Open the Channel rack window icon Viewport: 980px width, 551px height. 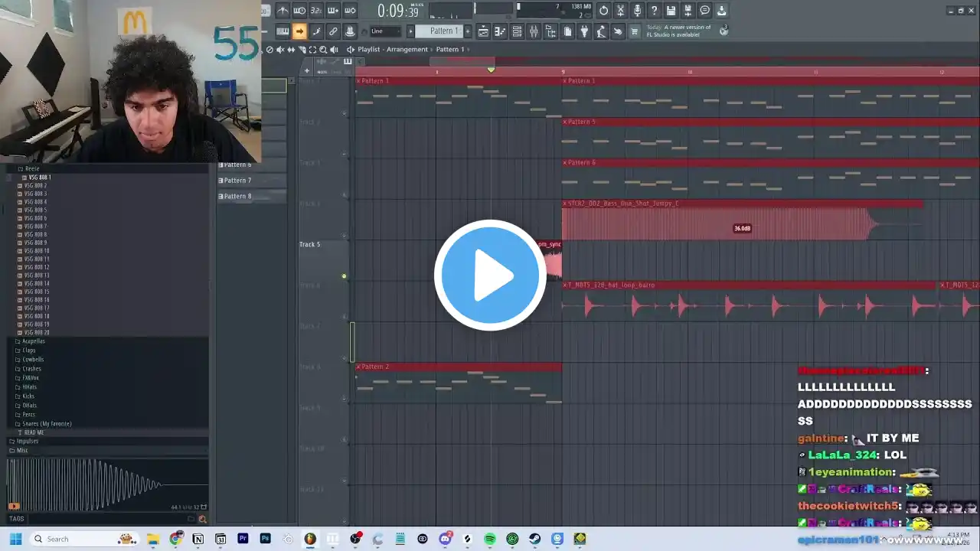coord(517,31)
